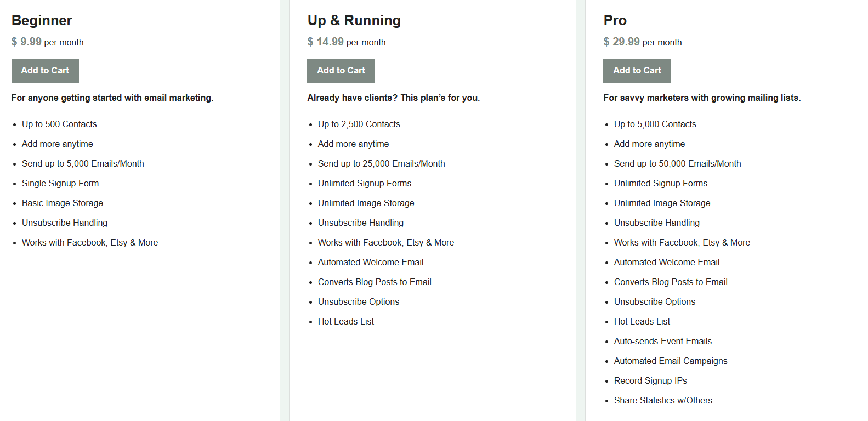Select the $29.99 per month price
Viewport: 868px width, 421px height.
(x=642, y=42)
